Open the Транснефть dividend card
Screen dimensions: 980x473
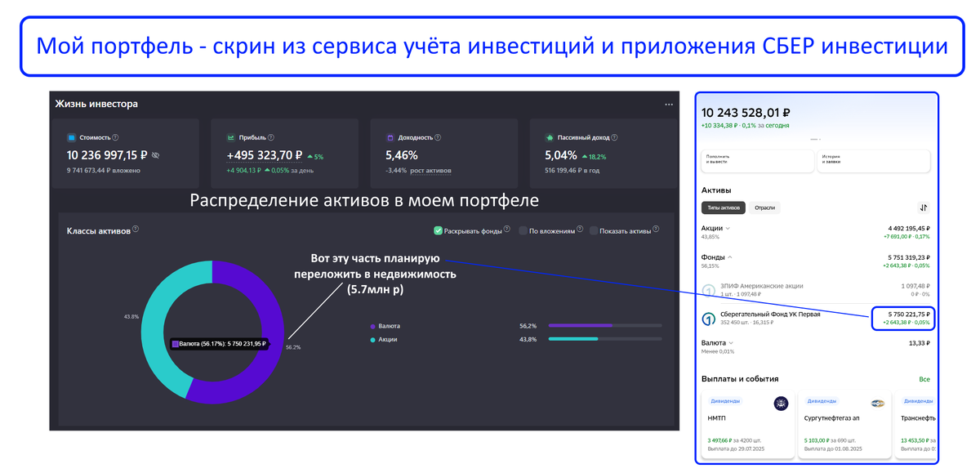point(915,425)
